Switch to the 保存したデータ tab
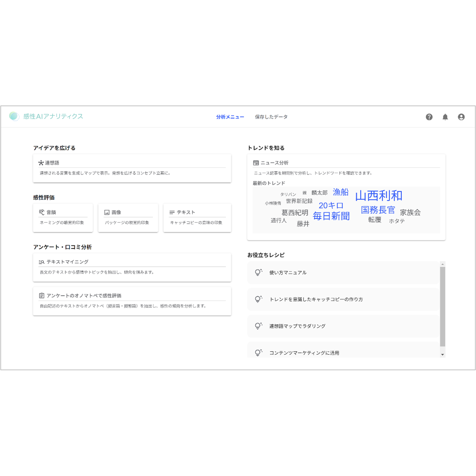This screenshot has width=476, height=476. coord(271,117)
